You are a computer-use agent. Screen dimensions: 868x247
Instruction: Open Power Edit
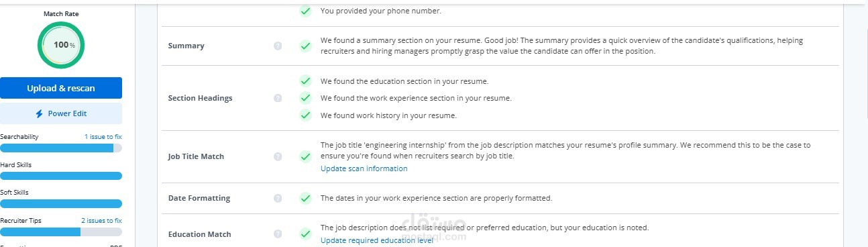[x=61, y=113]
